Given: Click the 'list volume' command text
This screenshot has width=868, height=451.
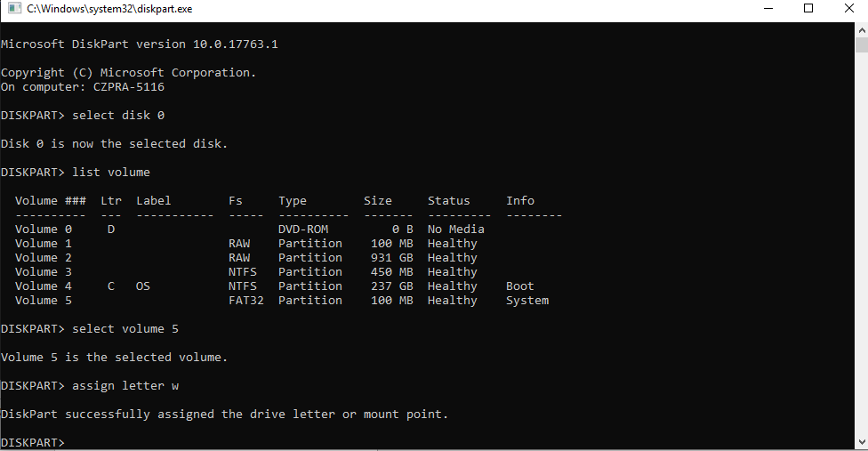Looking at the screenshot, I should click(111, 172).
